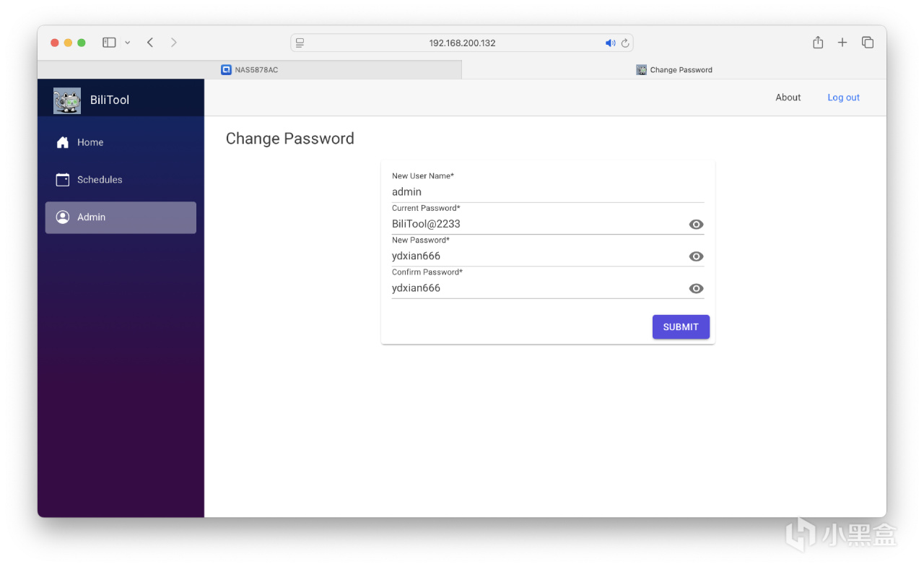Show New Password with eye icon
Screen dimensions: 924x567
[x=696, y=256]
